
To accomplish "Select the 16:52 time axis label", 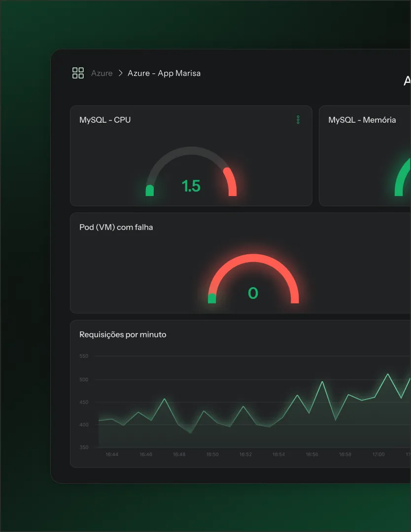I will (x=245, y=454).
